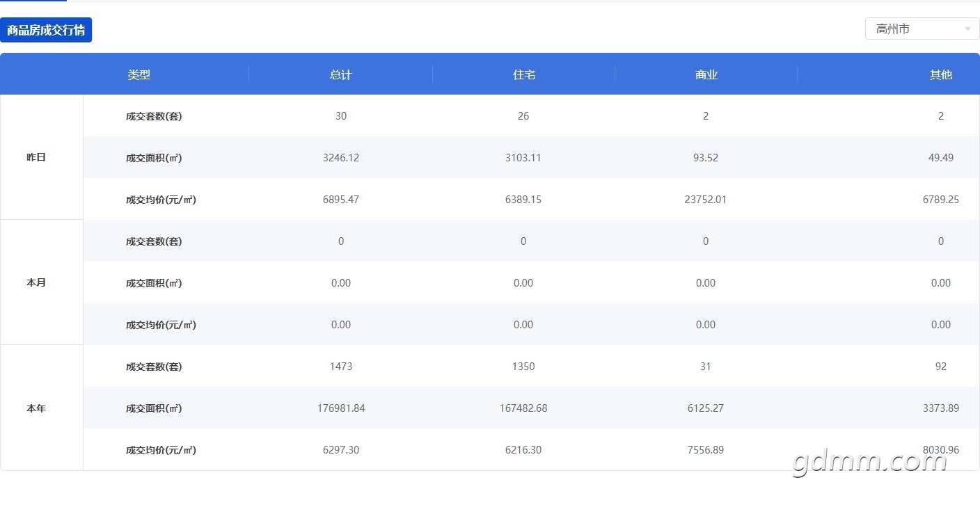The width and height of the screenshot is (980, 505).
Task: Click the dropdown arrow next to 高州市
Action: [x=967, y=29]
